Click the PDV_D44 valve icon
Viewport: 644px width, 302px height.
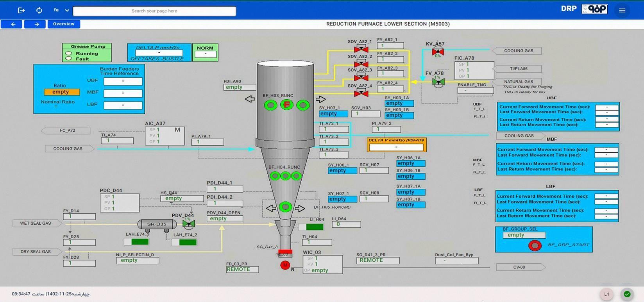[x=188, y=223]
